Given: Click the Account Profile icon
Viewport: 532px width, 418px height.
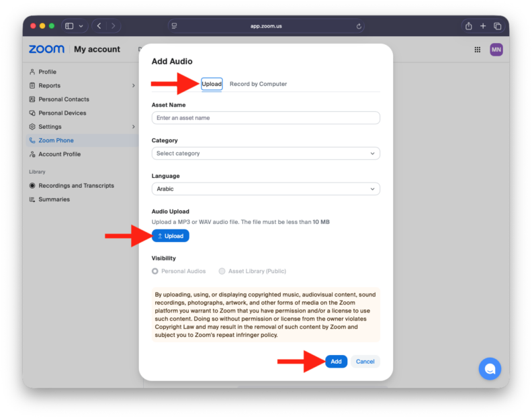Looking at the screenshot, I should click(32, 154).
